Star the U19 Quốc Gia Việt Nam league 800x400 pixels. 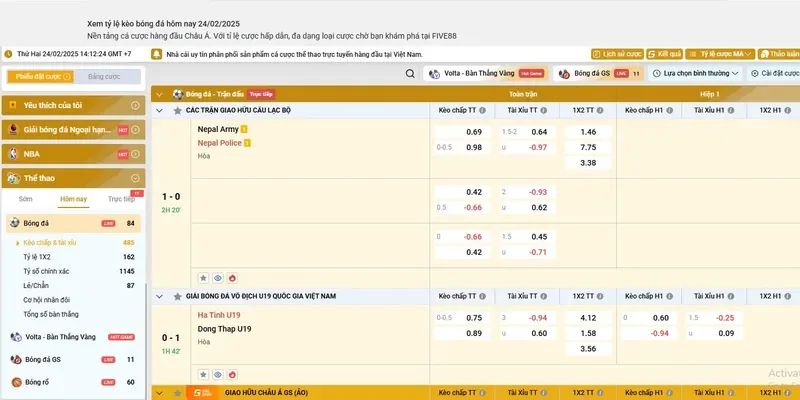pos(176,296)
